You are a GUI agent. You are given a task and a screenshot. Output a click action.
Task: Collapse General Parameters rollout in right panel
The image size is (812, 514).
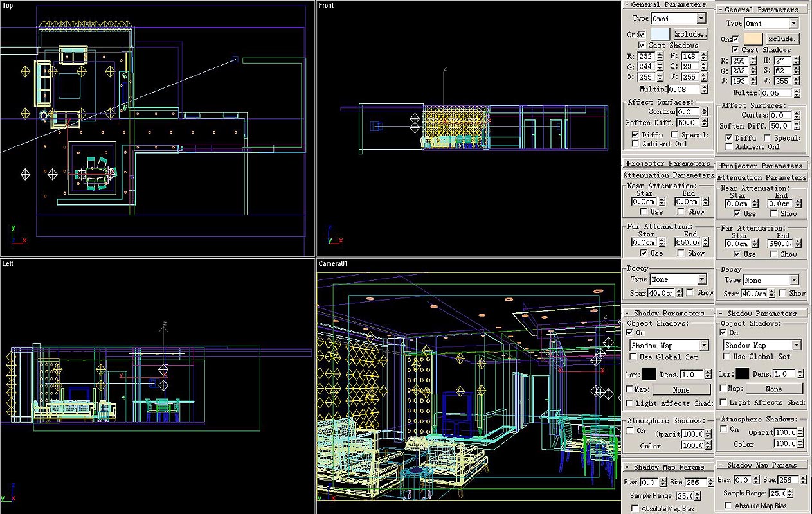pos(761,10)
